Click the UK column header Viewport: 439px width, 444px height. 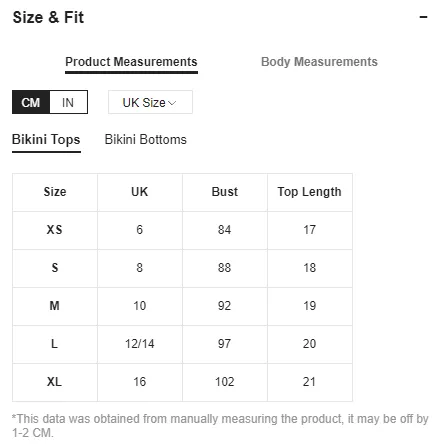pyautogui.click(x=140, y=192)
